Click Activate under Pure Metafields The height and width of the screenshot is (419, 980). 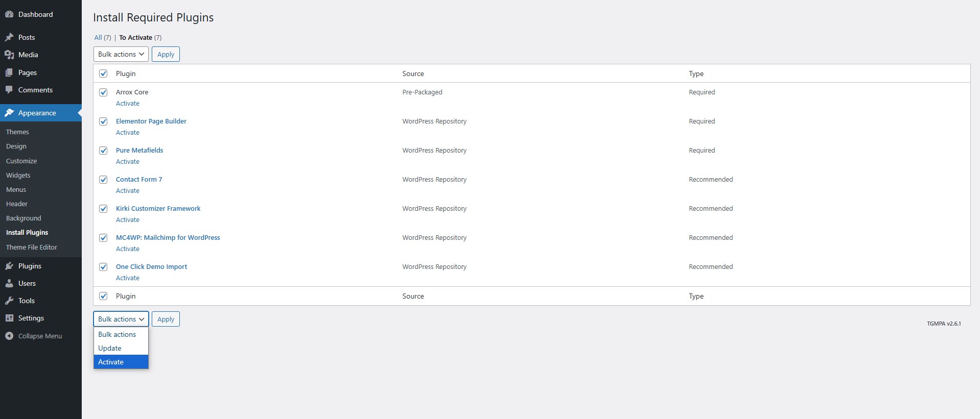point(128,161)
